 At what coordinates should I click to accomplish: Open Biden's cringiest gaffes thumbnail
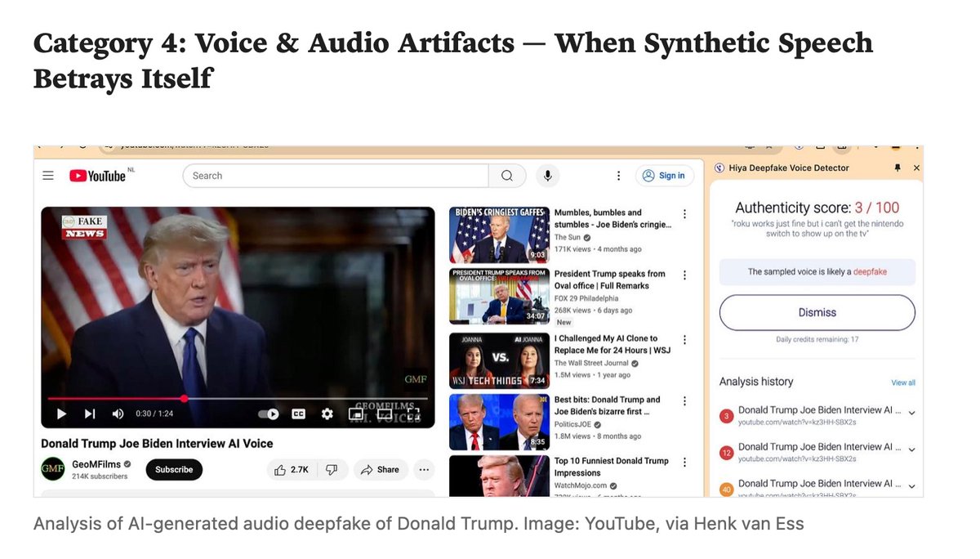click(499, 235)
